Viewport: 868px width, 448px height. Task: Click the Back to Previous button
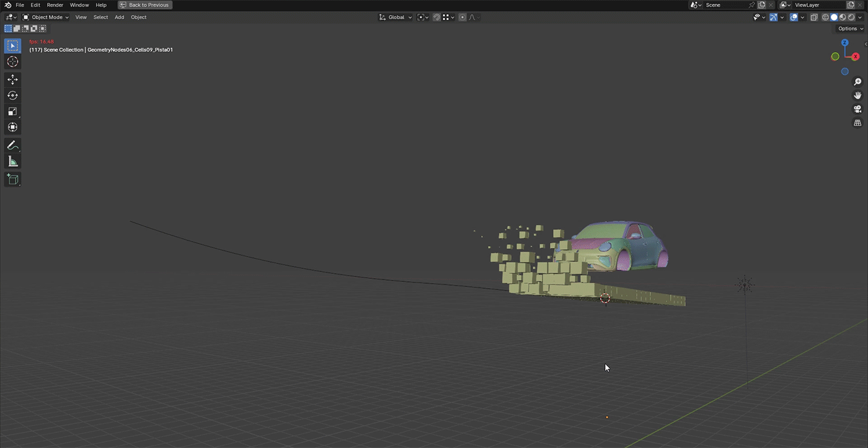(x=145, y=5)
